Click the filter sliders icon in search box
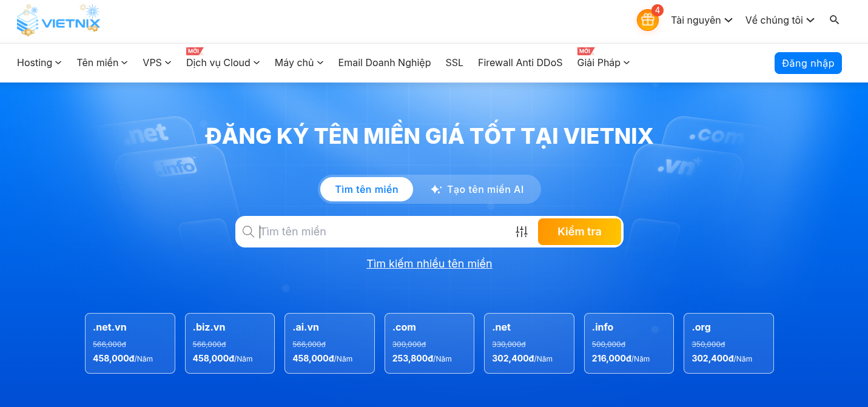Viewport: 868px width, 407px height. [x=522, y=231]
